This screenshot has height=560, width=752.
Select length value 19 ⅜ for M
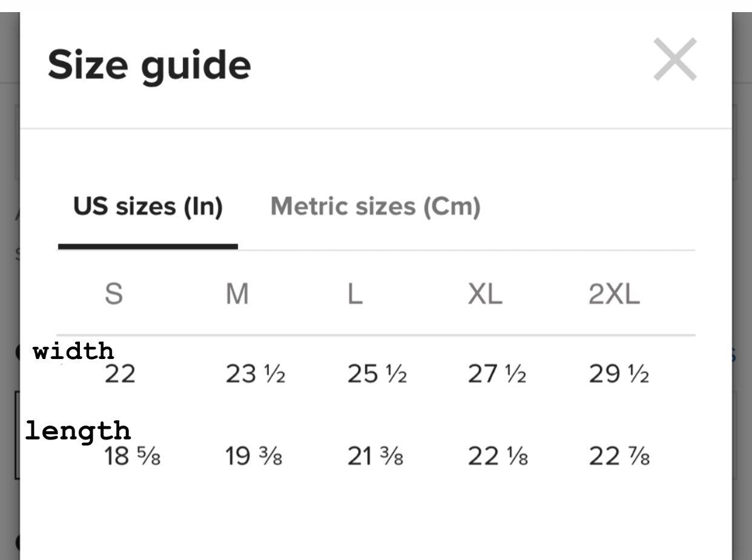pyautogui.click(x=254, y=456)
